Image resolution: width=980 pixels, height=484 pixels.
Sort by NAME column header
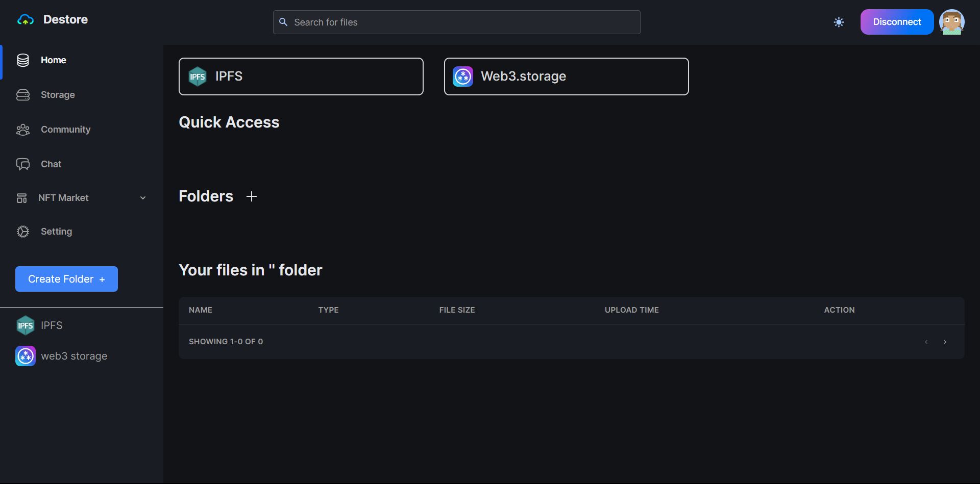[201, 310]
